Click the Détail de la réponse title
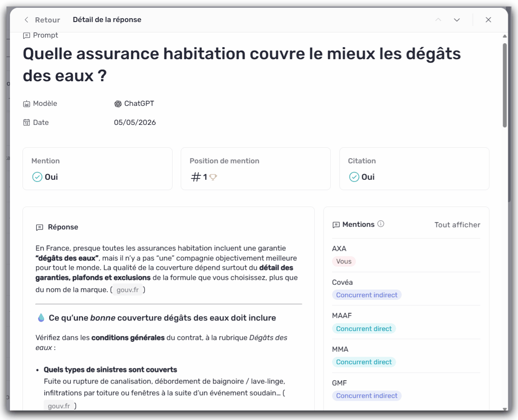Viewport: 518px width, 420px height. [107, 20]
